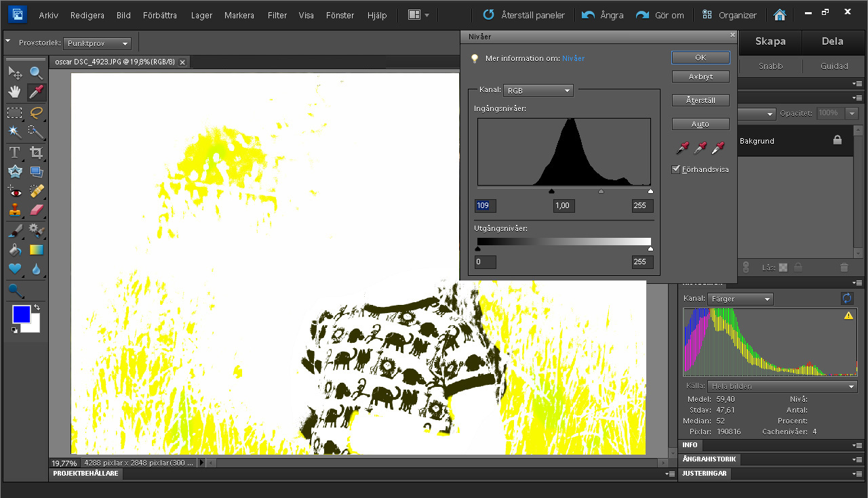This screenshot has height=498, width=868.
Task: Click the blue foreground color swatch
Action: tap(21, 314)
